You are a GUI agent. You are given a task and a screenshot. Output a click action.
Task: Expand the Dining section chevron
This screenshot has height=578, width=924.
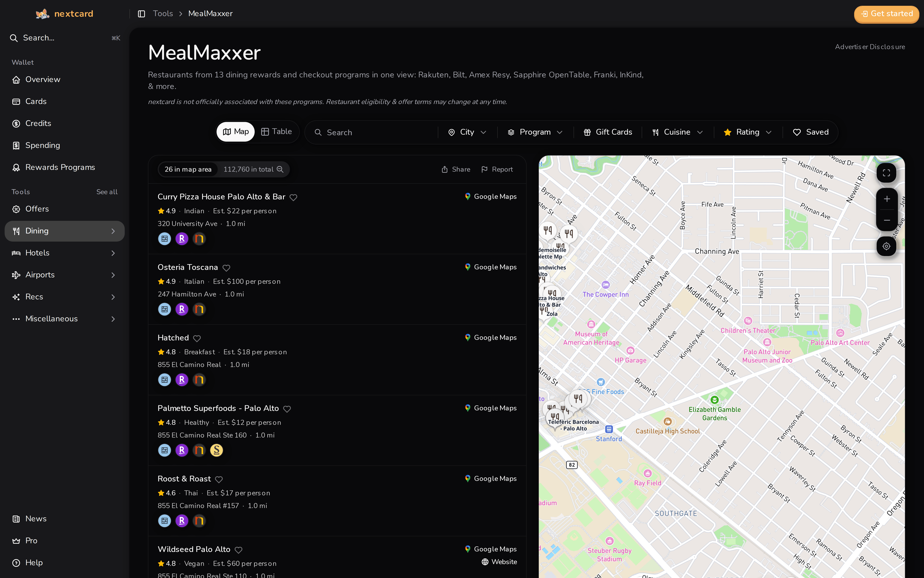tap(113, 231)
